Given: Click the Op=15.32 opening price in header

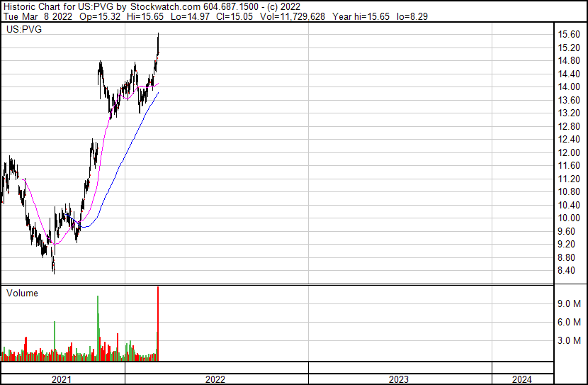Looking at the screenshot, I should [100, 16].
